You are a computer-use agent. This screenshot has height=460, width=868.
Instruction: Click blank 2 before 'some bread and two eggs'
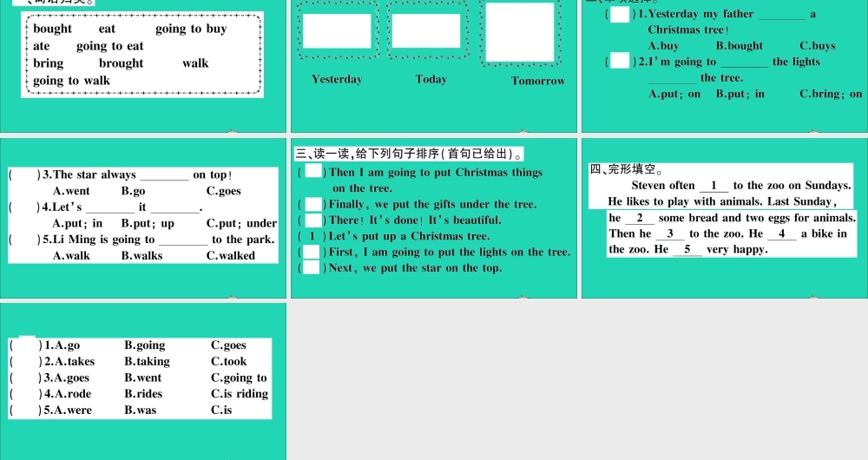640,218
